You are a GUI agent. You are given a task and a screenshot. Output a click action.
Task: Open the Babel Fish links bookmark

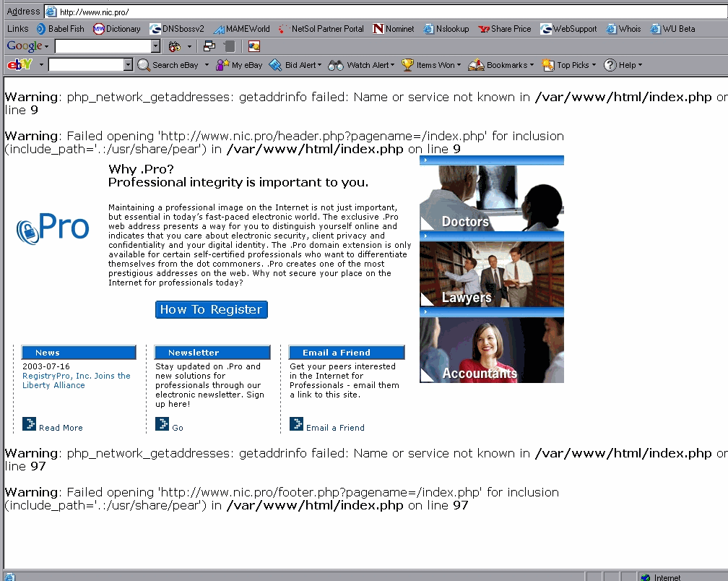[61, 29]
